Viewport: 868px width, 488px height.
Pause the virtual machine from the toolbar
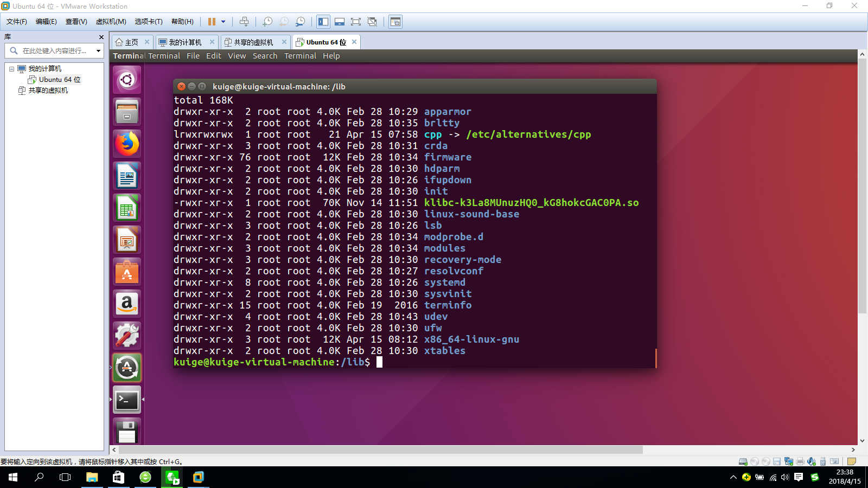(x=212, y=22)
